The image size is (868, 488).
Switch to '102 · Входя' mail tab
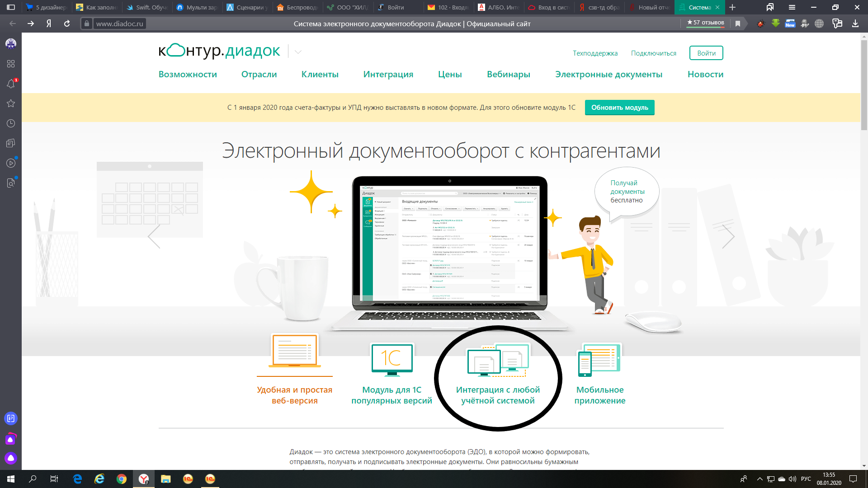click(x=448, y=7)
